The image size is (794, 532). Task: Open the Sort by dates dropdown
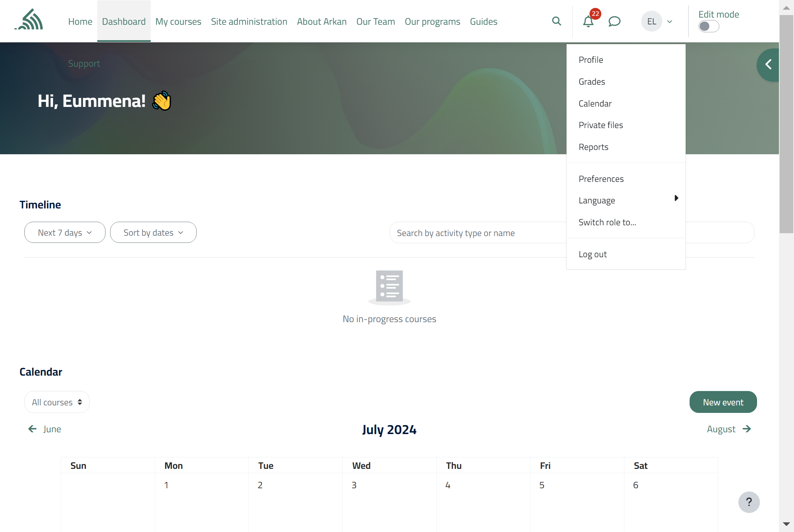click(153, 232)
